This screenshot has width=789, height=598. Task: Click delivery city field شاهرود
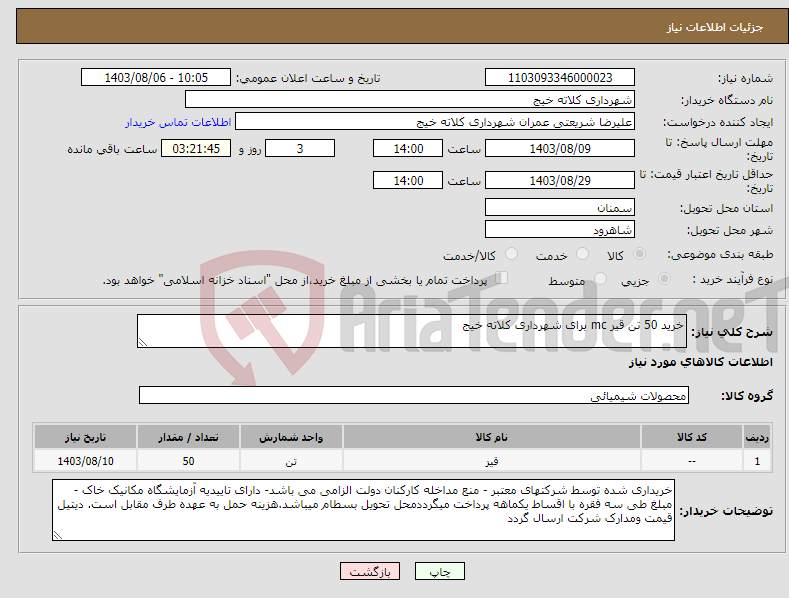560,230
